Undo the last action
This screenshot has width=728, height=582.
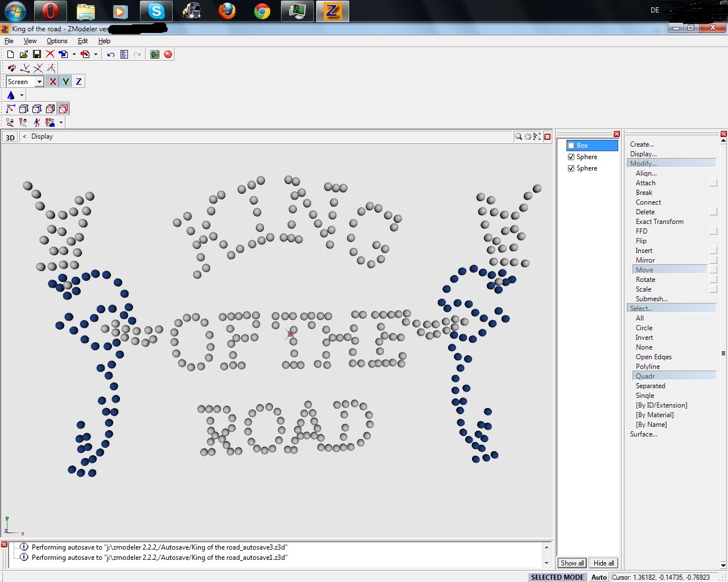[x=111, y=55]
